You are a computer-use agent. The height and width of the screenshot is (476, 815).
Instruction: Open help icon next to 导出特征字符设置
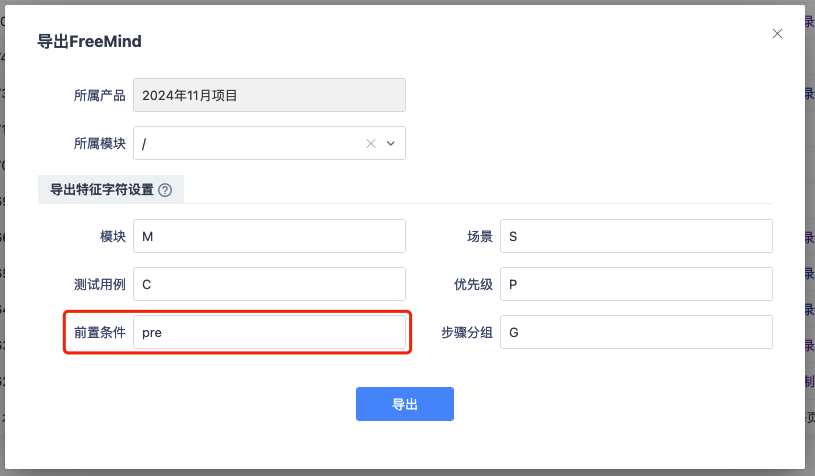[x=165, y=190]
